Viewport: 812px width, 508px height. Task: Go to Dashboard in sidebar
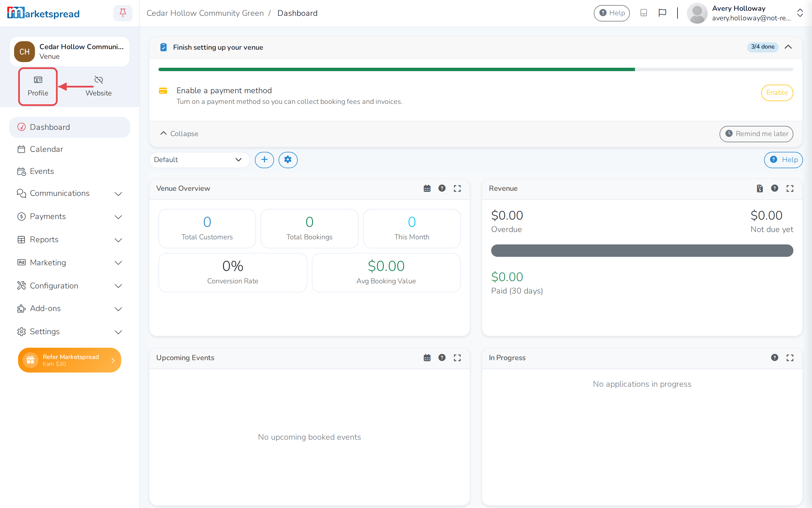coord(69,127)
